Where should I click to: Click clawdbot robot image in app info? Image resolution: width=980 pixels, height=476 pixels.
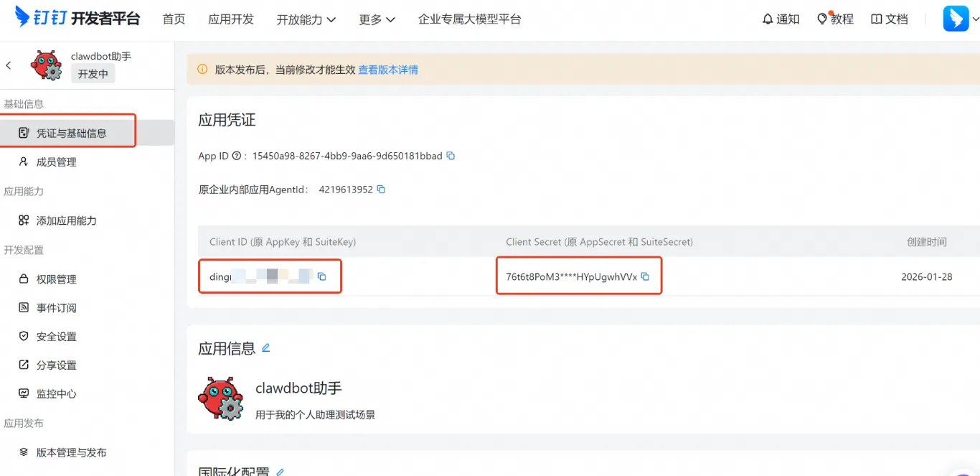tap(221, 398)
